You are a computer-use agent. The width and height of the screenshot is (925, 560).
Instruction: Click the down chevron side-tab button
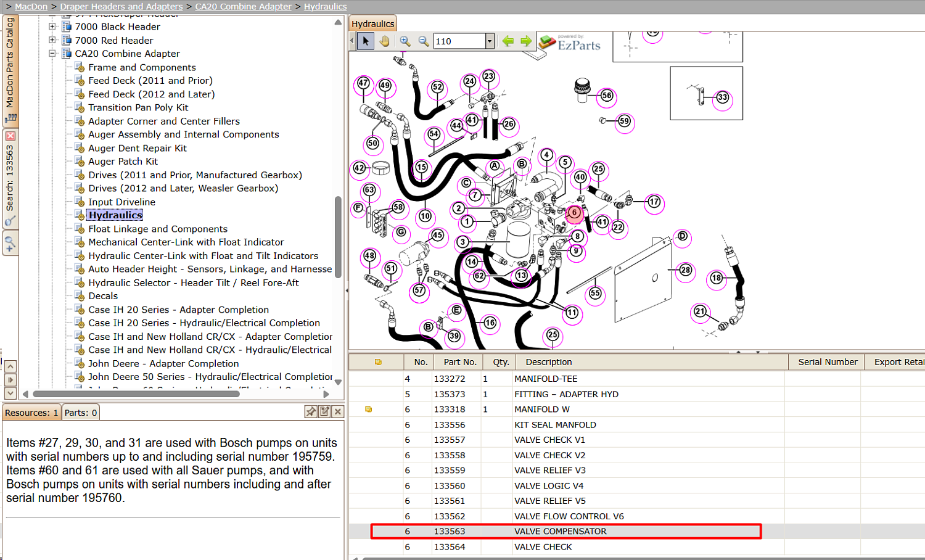(x=10, y=393)
